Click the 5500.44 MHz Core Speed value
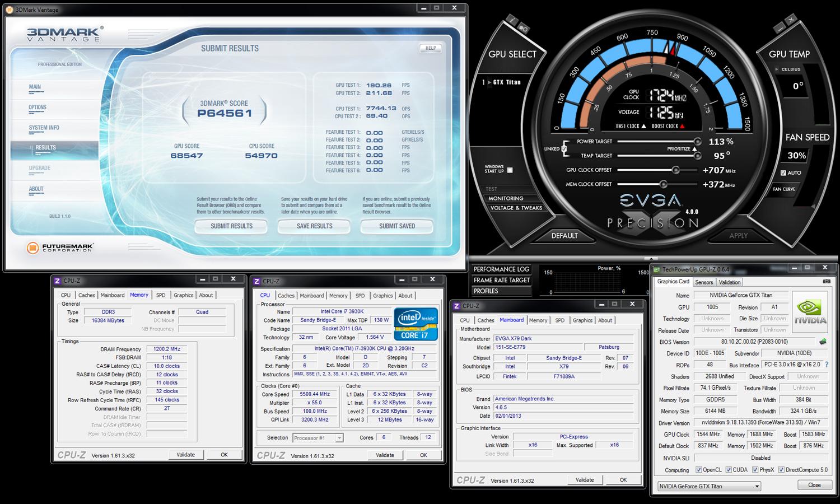This screenshot has height=504, width=840. pyautogui.click(x=314, y=394)
